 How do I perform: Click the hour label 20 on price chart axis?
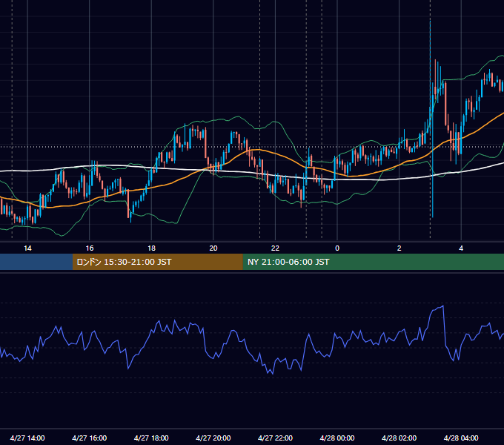click(x=213, y=248)
